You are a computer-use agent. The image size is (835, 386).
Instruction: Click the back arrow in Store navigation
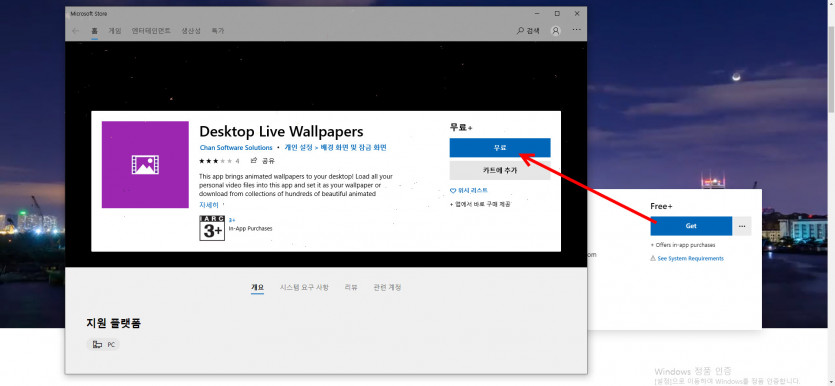click(75, 31)
